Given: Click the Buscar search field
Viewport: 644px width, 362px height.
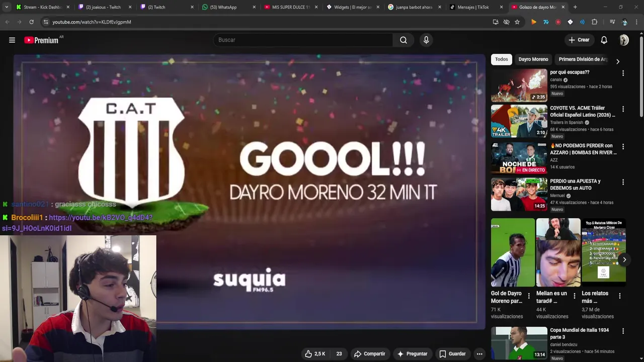Looking at the screenshot, I should pos(303,40).
